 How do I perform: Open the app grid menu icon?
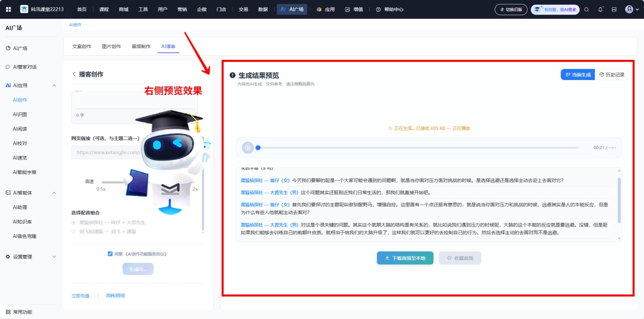point(8,9)
